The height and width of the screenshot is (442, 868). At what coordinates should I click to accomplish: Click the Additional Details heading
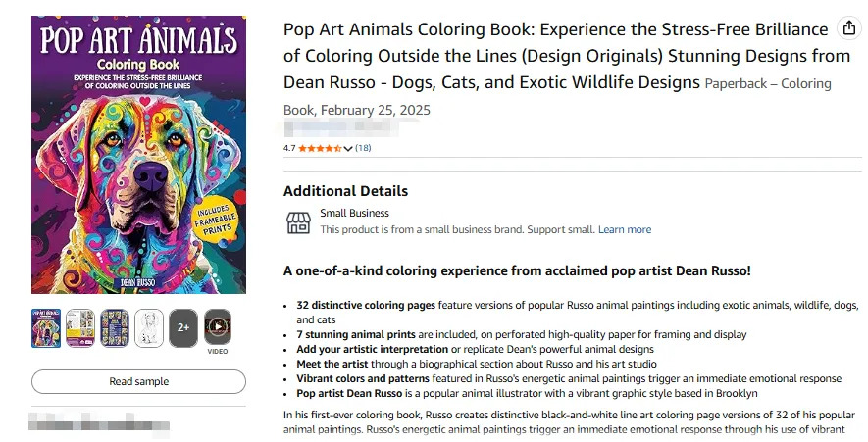tap(345, 191)
